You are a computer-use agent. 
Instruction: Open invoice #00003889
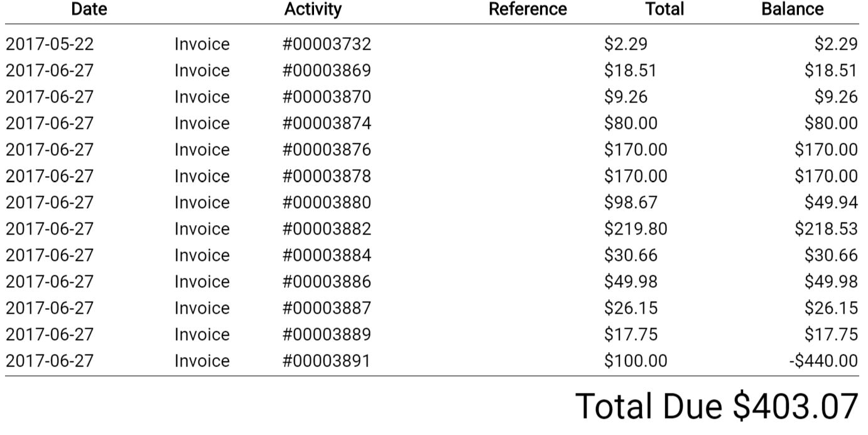(327, 334)
